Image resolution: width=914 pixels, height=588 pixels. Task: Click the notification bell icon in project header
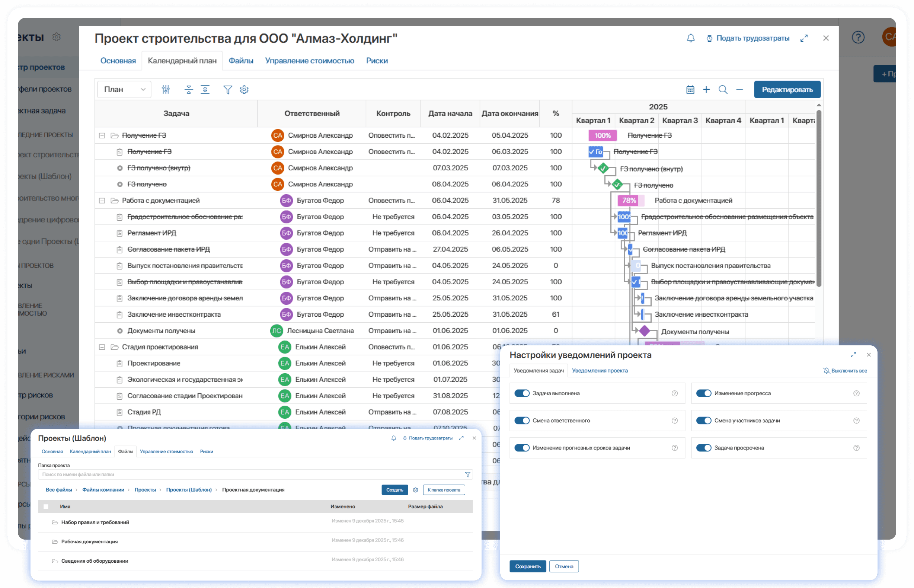click(x=690, y=38)
